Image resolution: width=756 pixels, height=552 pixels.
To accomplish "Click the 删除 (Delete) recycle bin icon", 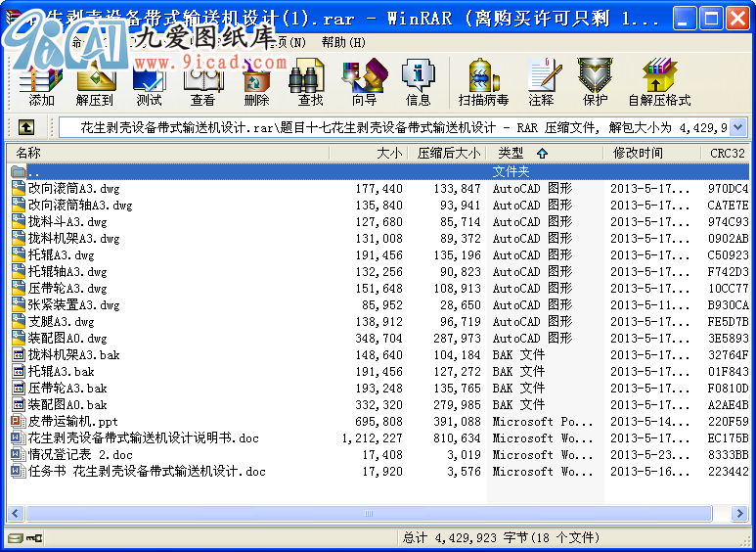I will [x=256, y=82].
